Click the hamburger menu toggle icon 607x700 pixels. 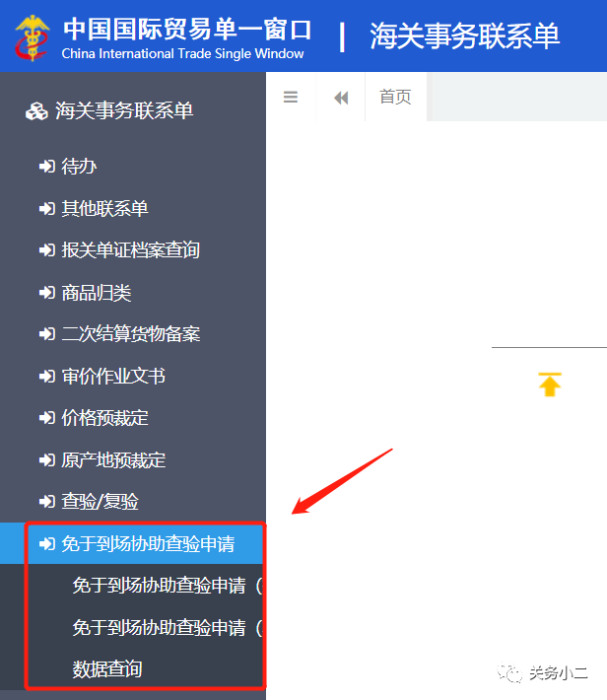[x=291, y=97]
